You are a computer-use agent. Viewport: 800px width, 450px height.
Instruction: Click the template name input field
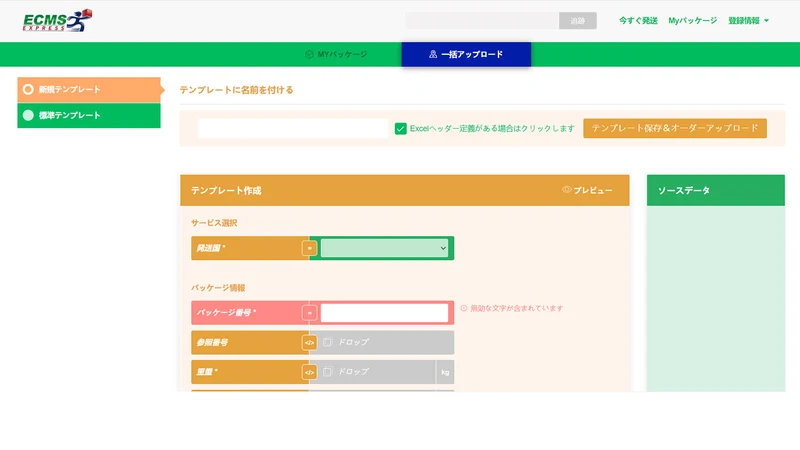pyautogui.click(x=293, y=129)
